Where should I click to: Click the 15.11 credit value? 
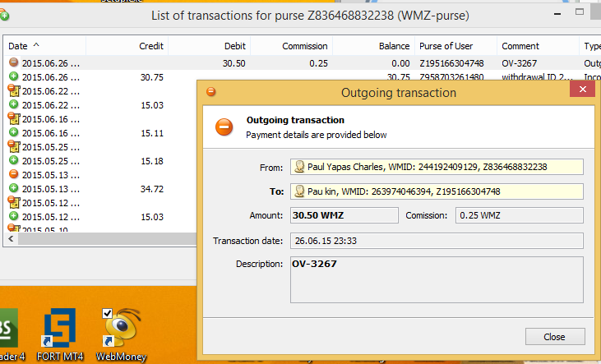[x=152, y=133]
